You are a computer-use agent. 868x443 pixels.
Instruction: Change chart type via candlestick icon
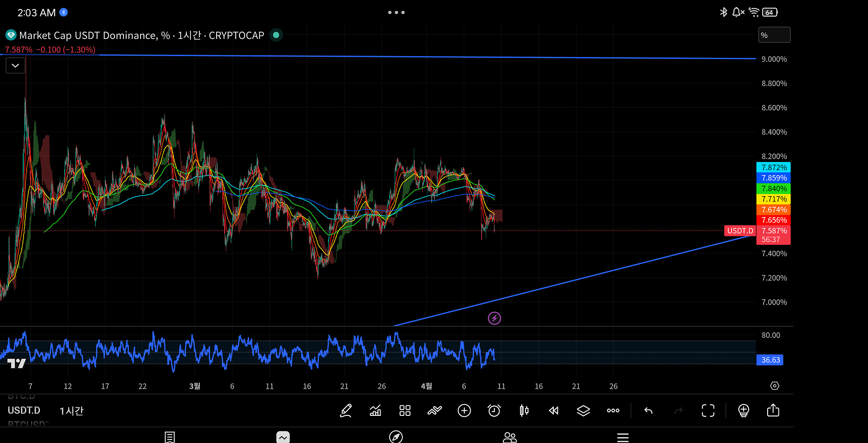pos(524,410)
